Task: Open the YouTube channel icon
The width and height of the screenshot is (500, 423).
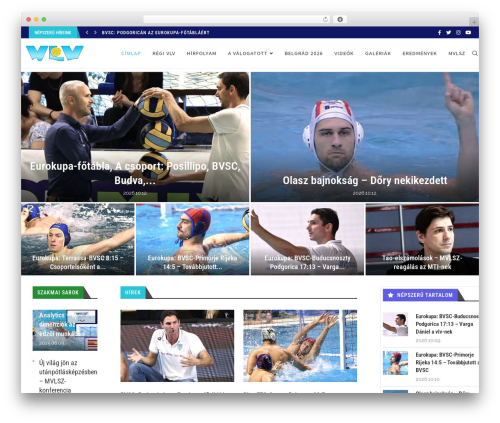Action: [x=468, y=33]
